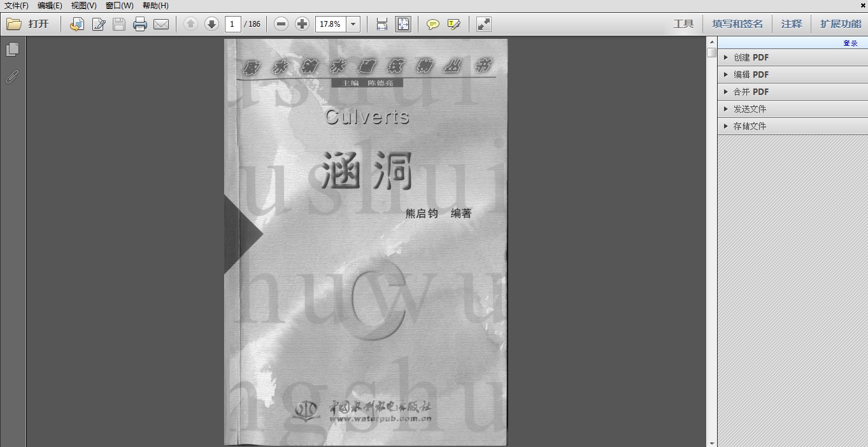Open the 工具 pane
Image resolution: width=868 pixels, height=447 pixels.
click(x=683, y=24)
